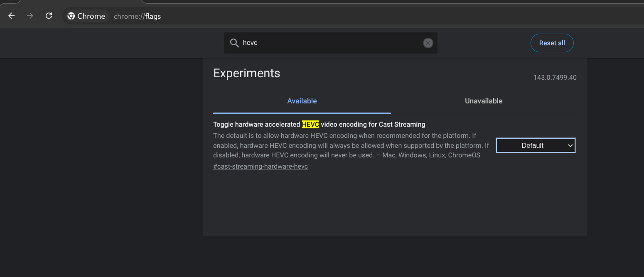Clear the hevc search with the X icon
This screenshot has height=277, width=644.
click(428, 43)
